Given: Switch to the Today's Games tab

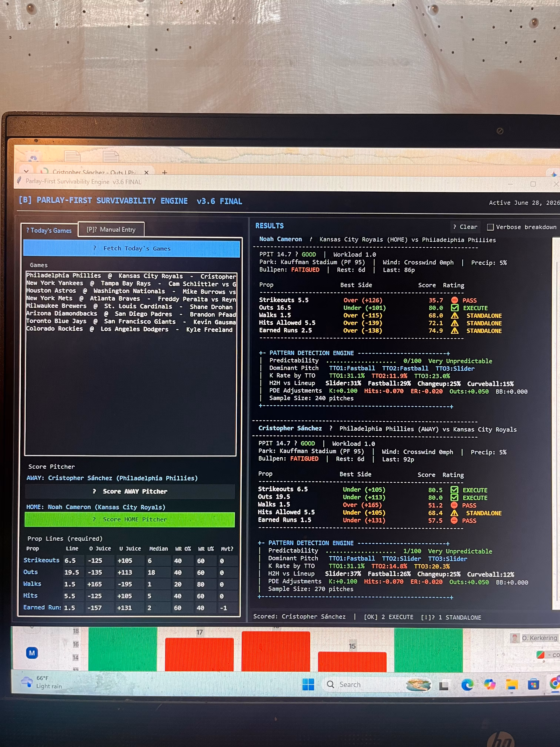Looking at the screenshot, I should point(49,230).
